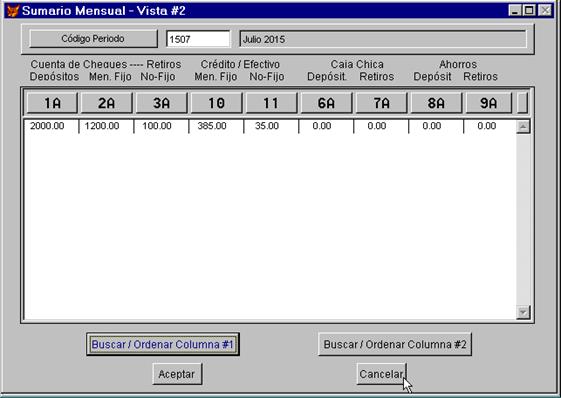This screenshot has height=398, width=561.
Task: Select the 6A column header
Action: pyautogui.click(x=326, y=103)
